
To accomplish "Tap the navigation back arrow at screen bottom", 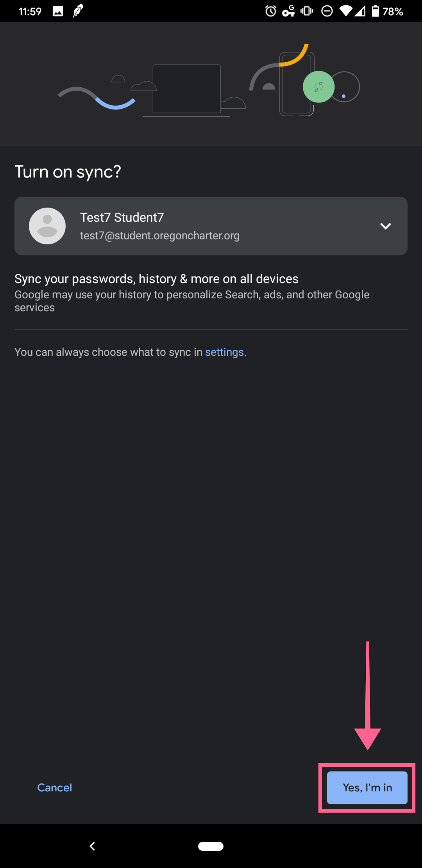I will tap(93, 846).
